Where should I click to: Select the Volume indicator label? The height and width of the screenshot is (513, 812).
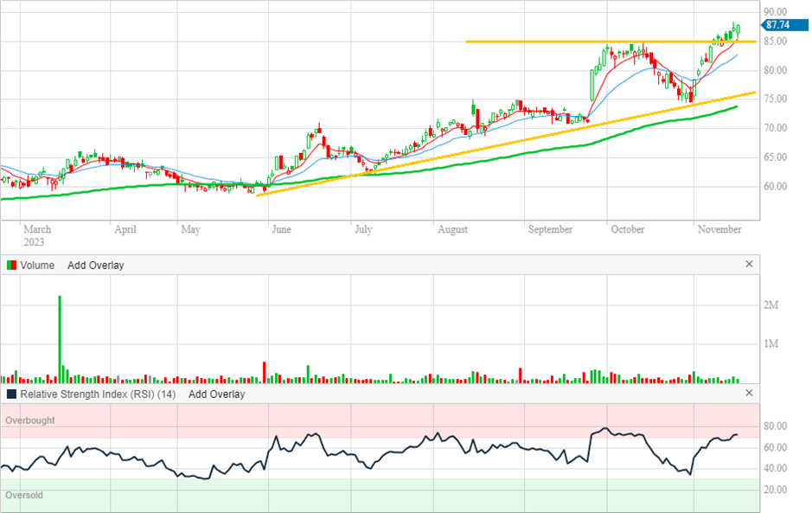click(x=37, y=266)
